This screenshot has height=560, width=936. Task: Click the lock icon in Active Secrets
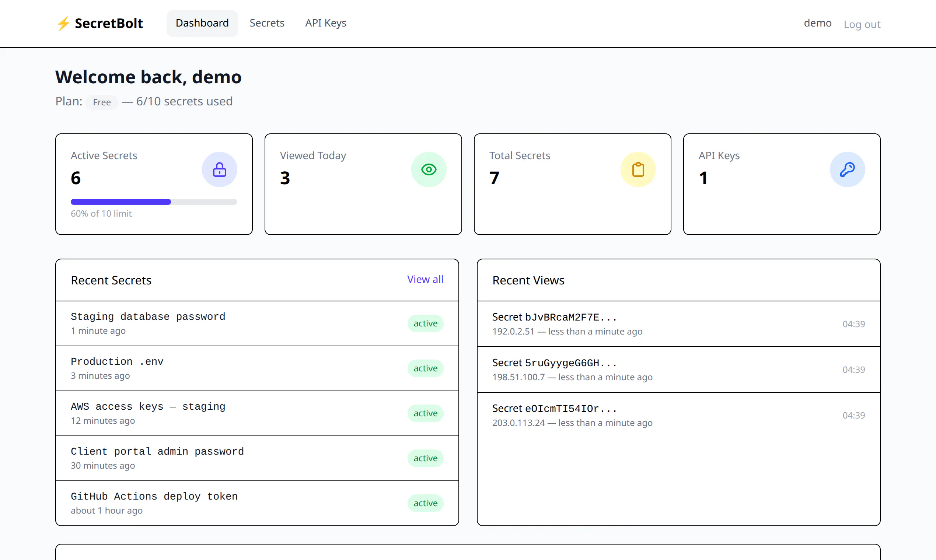click(x=219, y=169)
